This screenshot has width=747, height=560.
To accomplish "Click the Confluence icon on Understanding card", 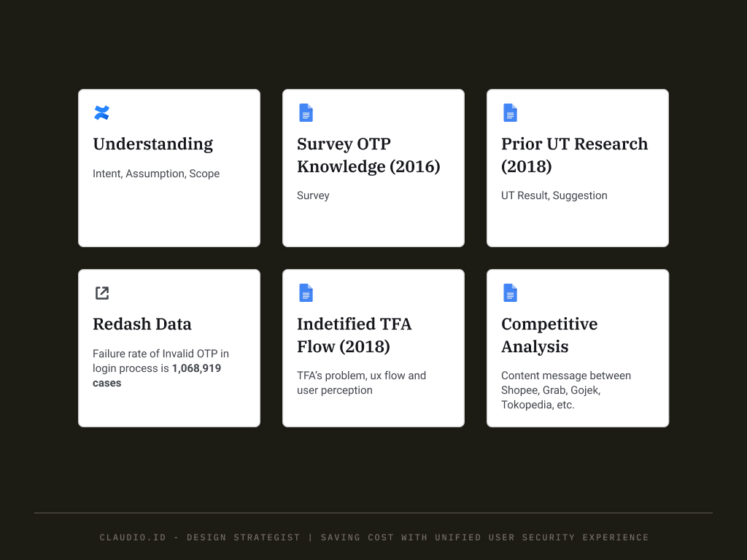I will 102,113.
